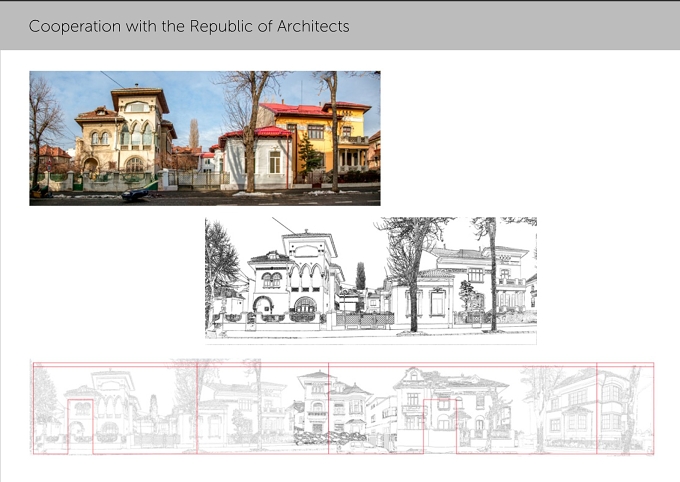
Task: Click the small red rectangle near panorama's fourth house
Action: coord(440,426)
